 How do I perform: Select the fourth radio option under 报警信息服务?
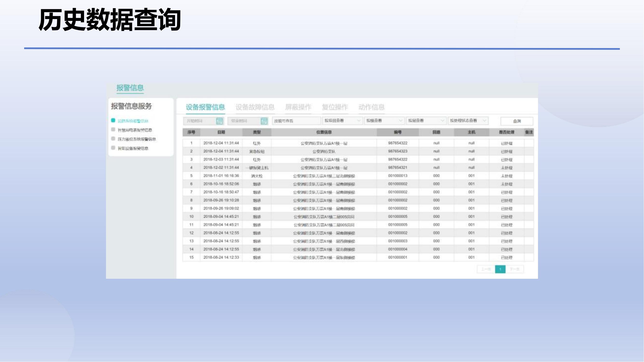(x=113, y=148)
